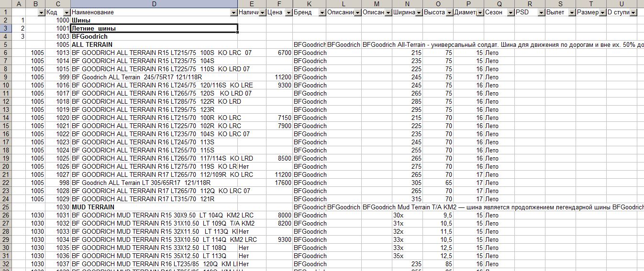644x271 pixels.
Task: Open the D ступи filter dropdown
Action: (x=633, y=12)
